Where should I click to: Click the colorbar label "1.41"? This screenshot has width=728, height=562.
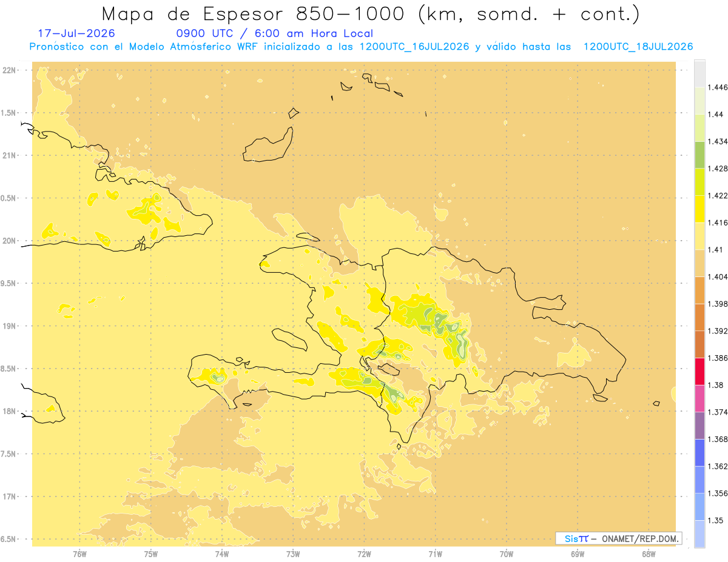[715, 250]
